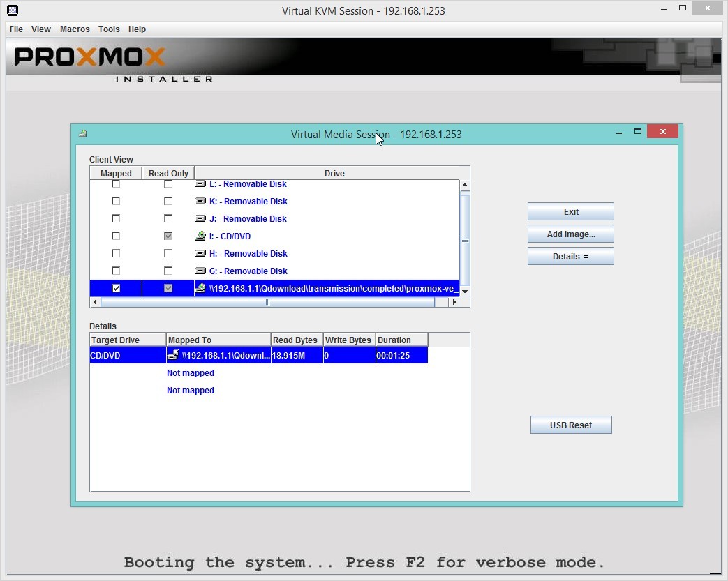Select the L: - Removable Disk row text
Viewport: 728px width, 581px height.
pyautogui.click(x=248, y=183)
